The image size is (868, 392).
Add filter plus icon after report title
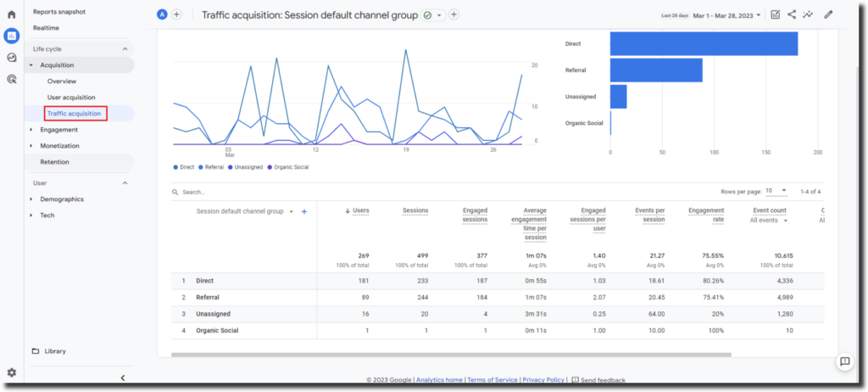click(x=453, y=15)
